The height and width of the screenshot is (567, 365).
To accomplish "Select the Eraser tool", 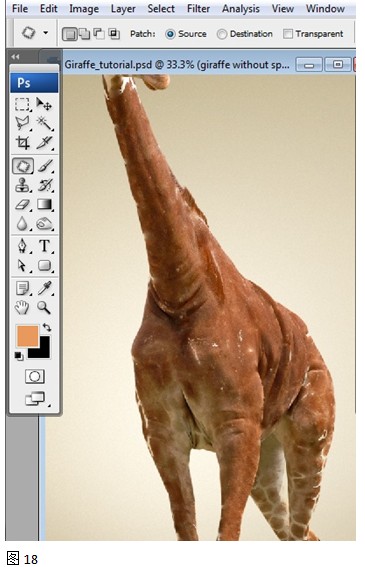I will pyautogui.click(x=22, y=205).
